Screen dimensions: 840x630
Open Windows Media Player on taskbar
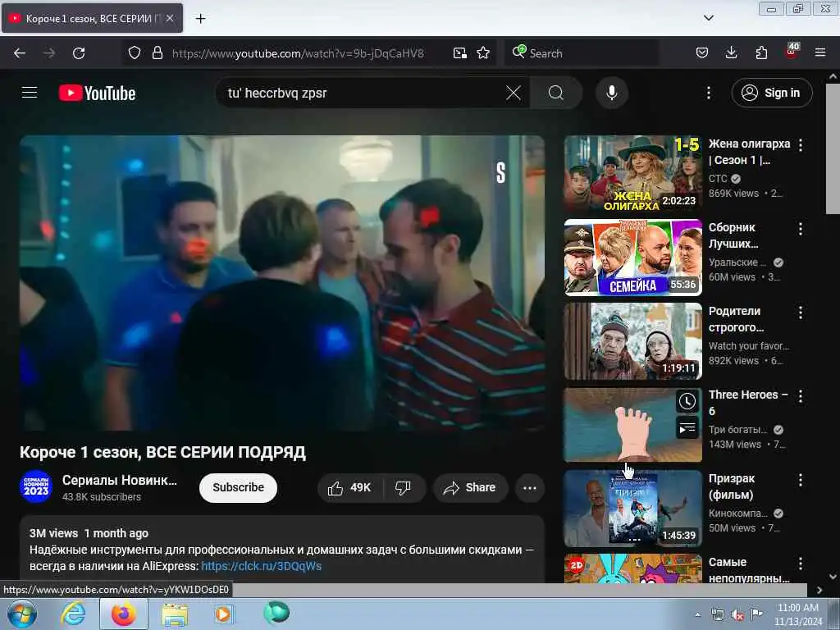224,614
